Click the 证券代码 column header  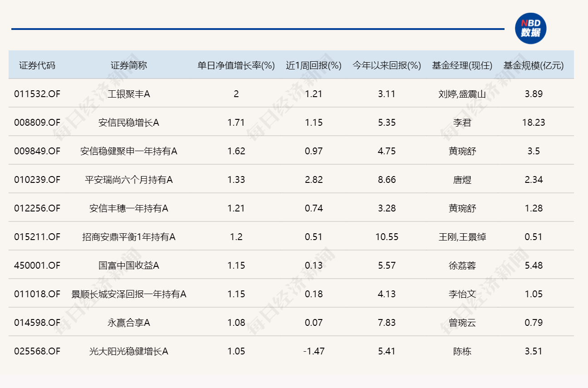37,65
